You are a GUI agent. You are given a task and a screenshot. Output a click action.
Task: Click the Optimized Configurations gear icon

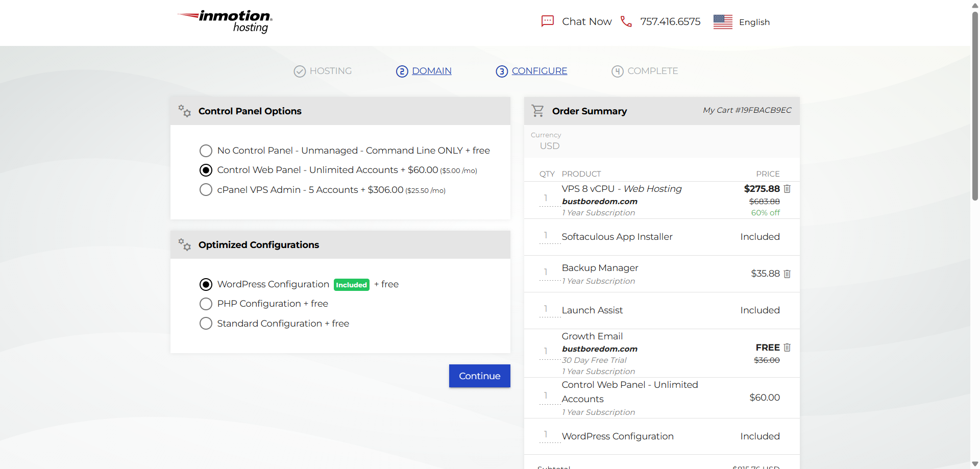tap(184, 244)
